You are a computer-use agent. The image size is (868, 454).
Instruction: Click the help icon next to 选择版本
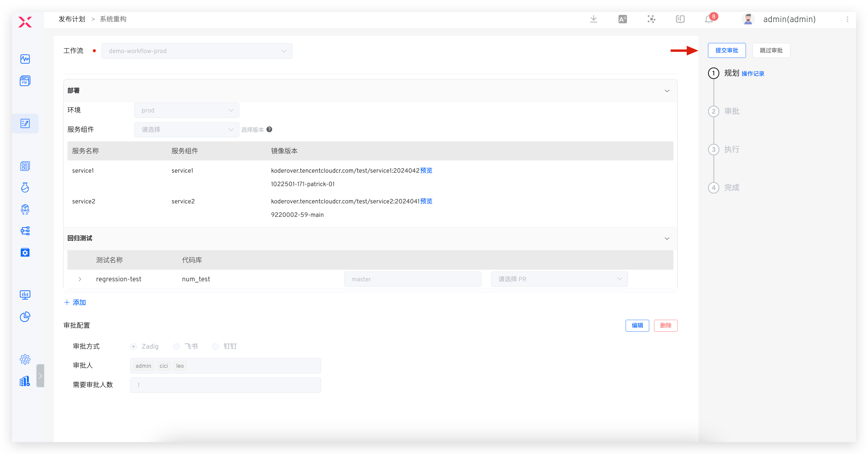click(x=269, y=129)
